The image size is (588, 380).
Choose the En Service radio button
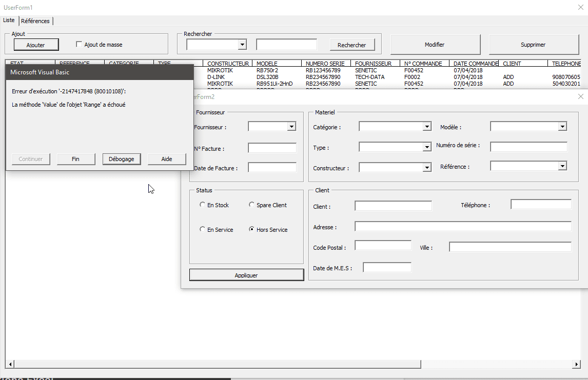click(x=202, y=230)
